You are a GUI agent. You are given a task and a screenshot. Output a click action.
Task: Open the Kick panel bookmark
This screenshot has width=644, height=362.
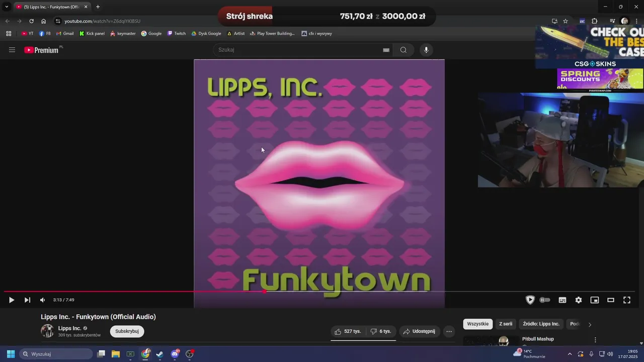(x=92, y=34)
